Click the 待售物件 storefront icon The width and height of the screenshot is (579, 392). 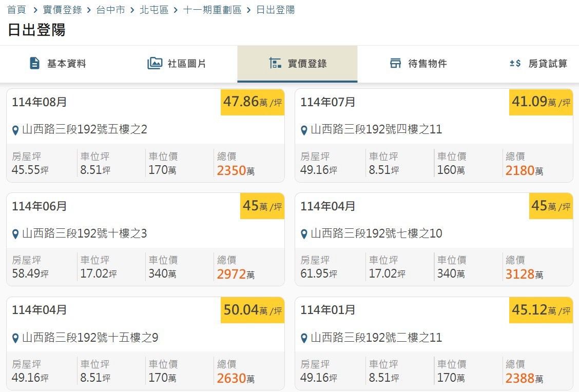coord(395,64)
